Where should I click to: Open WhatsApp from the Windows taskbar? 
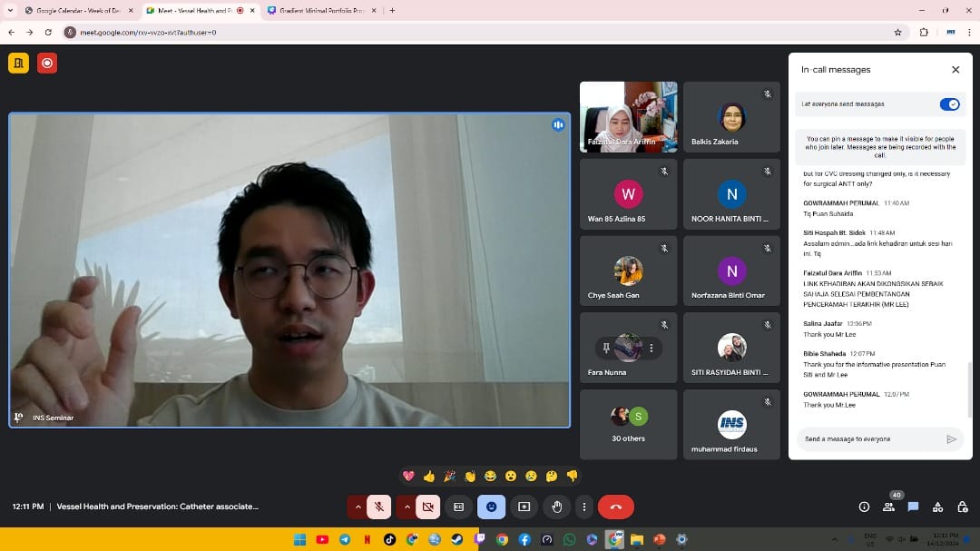[x=569, y=539]
